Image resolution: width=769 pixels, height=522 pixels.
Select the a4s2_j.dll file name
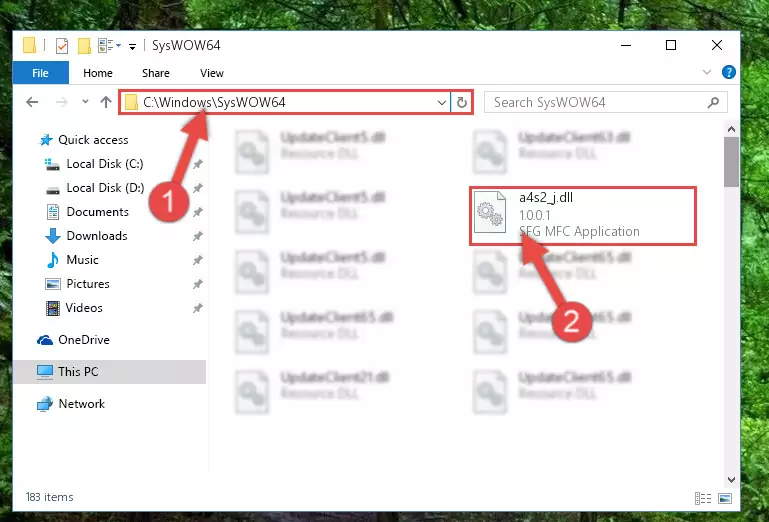tap(546, 198)
